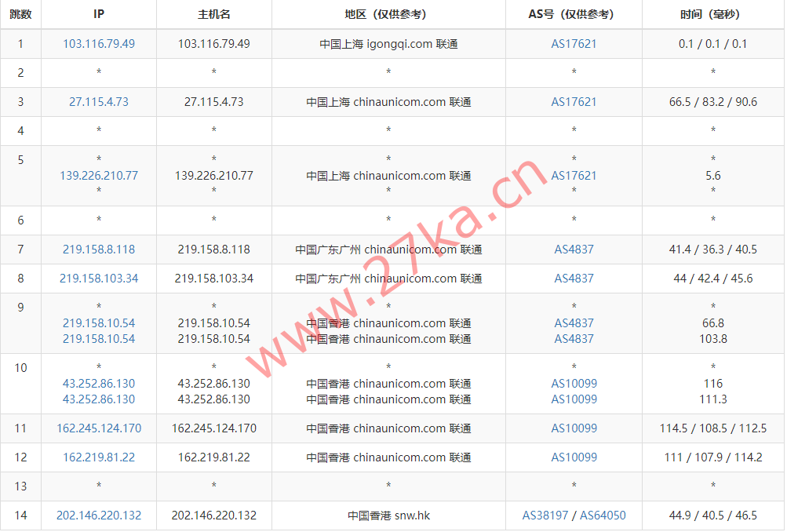This screenshot has height=532, width=787.
Task: Click time value 44.9 / 40.5 / 46.5
Action: pyautogui.click(x=712, y=516)
